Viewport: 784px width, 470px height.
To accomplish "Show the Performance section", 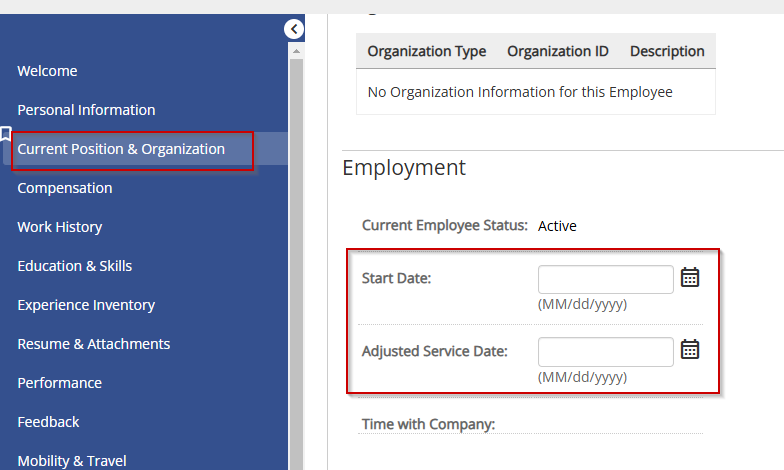I will pos(60,383).
